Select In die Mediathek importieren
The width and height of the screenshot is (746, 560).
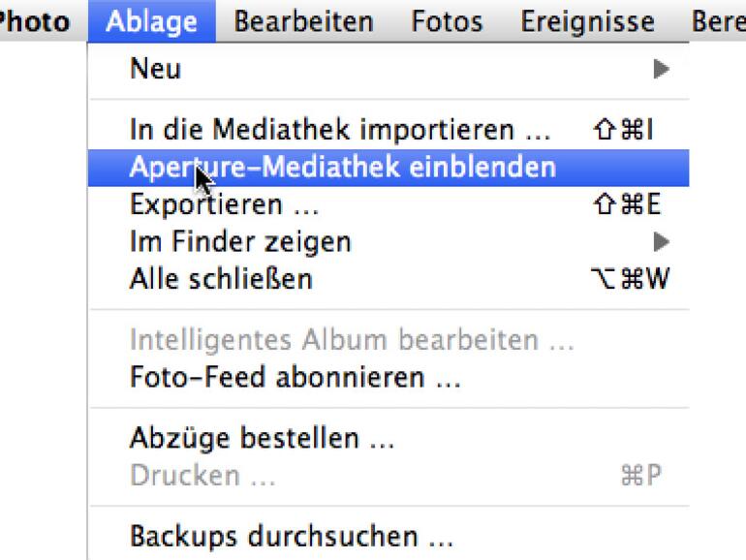339,129
